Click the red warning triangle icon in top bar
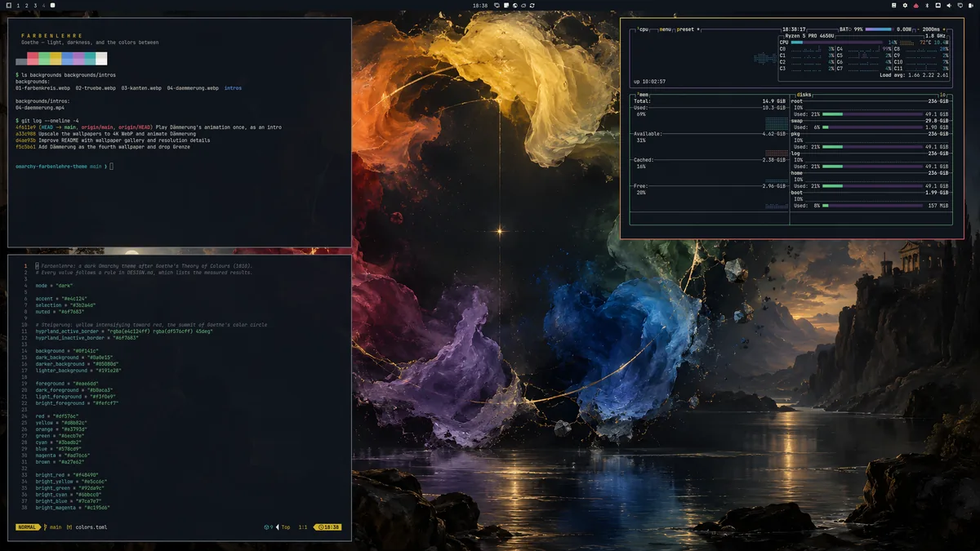Screen dimensions: 980x551 coord(915,5)
